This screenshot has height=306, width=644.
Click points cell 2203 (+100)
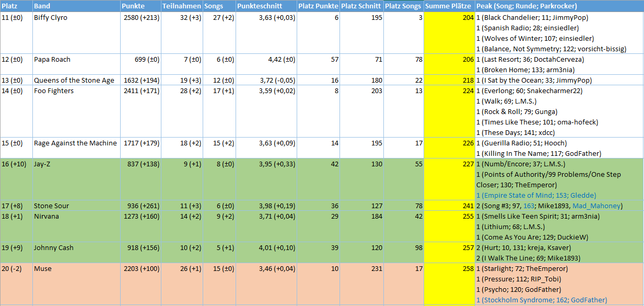point(140,284)
